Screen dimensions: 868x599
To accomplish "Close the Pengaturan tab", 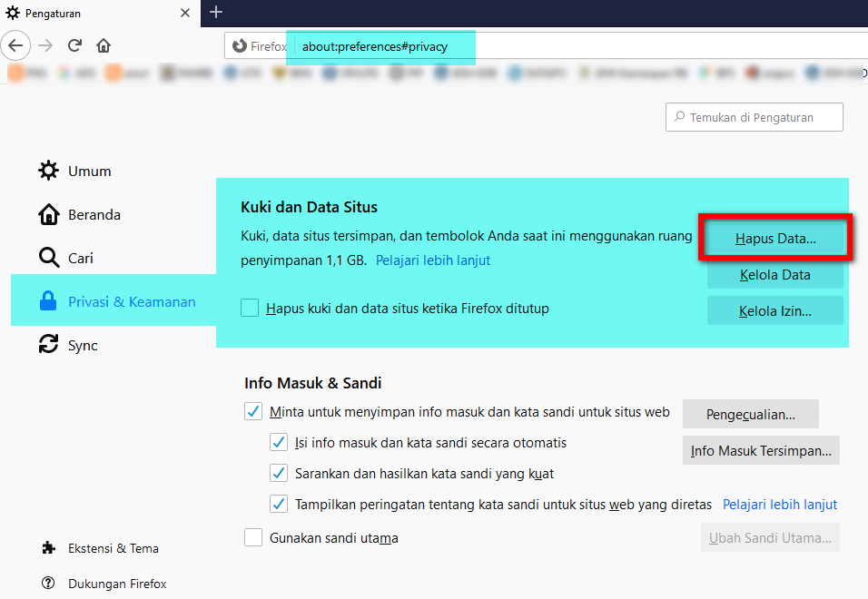I will (185, 13).
